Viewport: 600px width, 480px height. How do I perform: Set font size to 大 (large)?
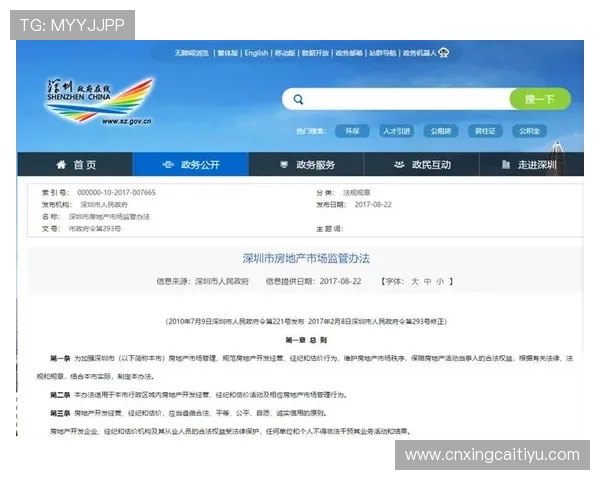pyautogui.click(x=415, y=282)
